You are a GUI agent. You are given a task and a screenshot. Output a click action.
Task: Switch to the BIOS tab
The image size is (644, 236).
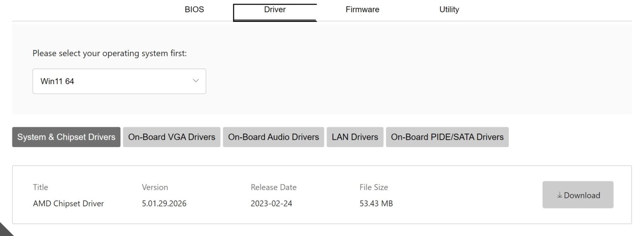(194, 10)
